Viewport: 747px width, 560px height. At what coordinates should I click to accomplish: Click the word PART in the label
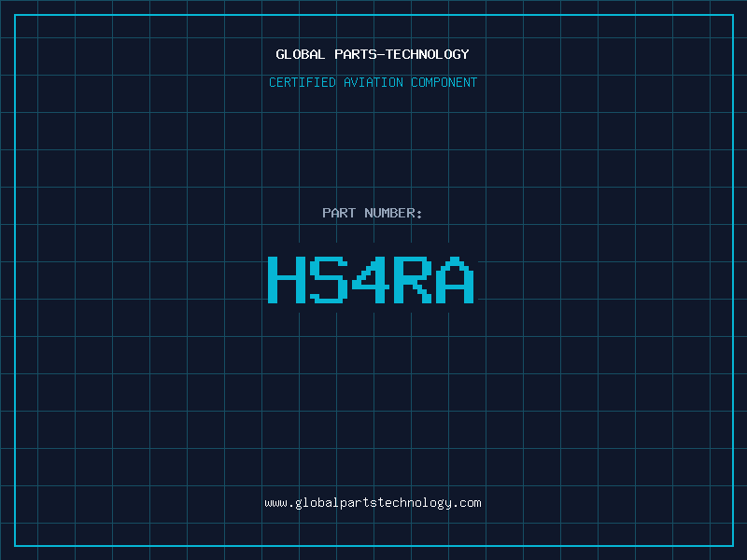(339, 213)
